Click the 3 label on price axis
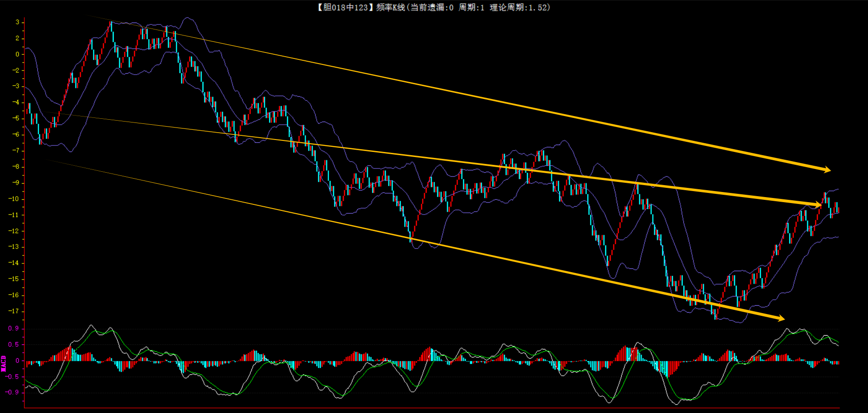 [17, 22]
